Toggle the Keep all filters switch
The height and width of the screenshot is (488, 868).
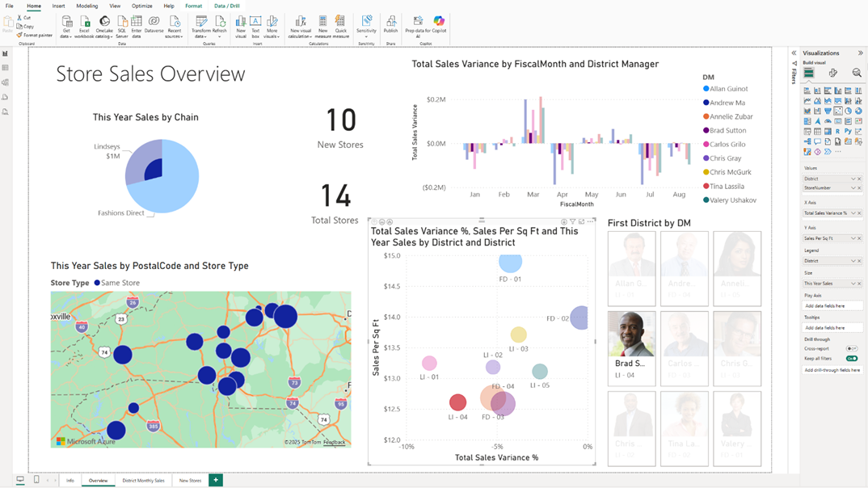click(851, 358)
